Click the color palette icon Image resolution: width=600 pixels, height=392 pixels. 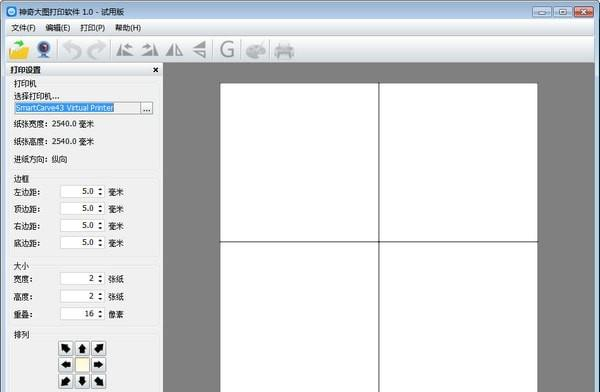click(x=255, y=51)
